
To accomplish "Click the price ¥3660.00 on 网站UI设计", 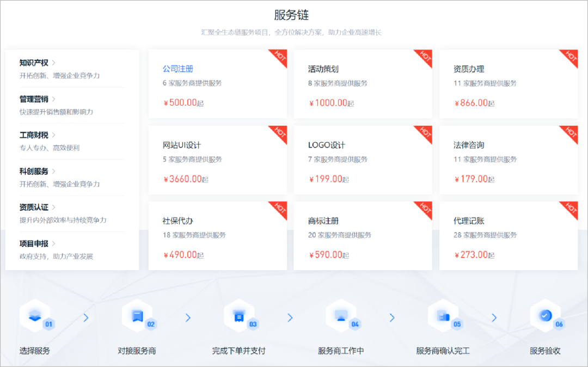I will click(183, 178).
